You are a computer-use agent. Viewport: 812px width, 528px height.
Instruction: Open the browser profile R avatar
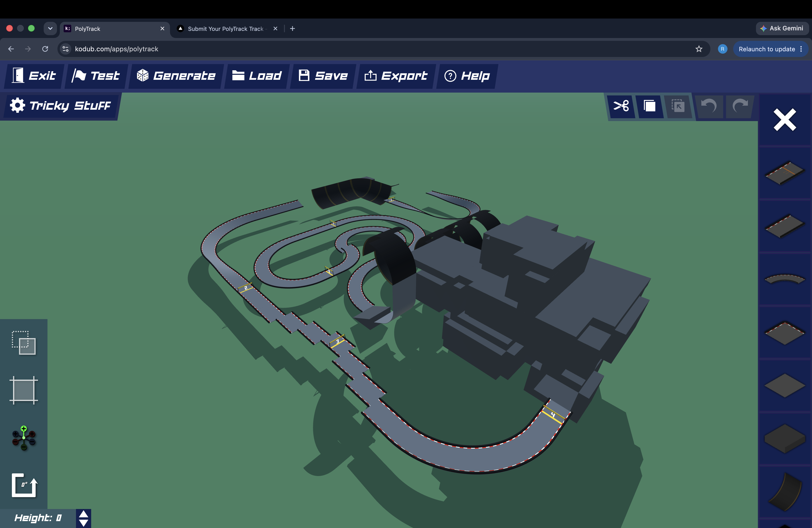point(722,49)
